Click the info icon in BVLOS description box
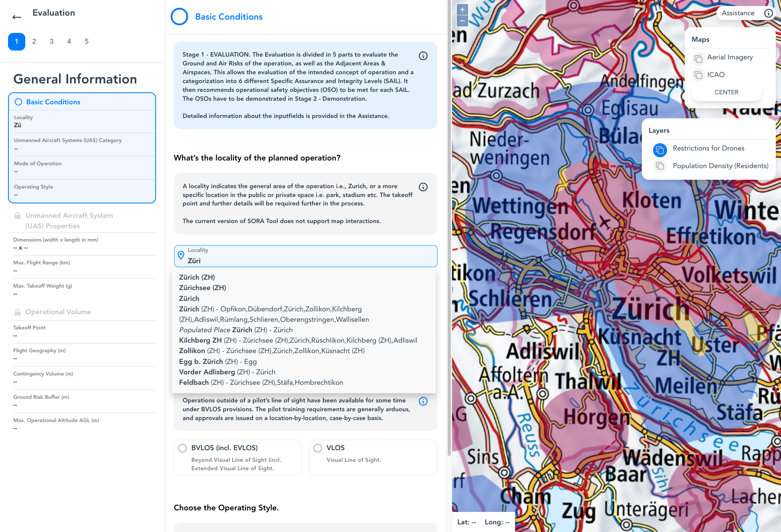 click(423, 401)
